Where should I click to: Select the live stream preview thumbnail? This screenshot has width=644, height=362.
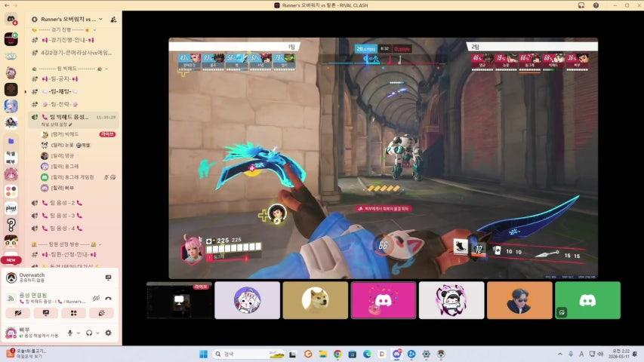click(x=179, y=300)
